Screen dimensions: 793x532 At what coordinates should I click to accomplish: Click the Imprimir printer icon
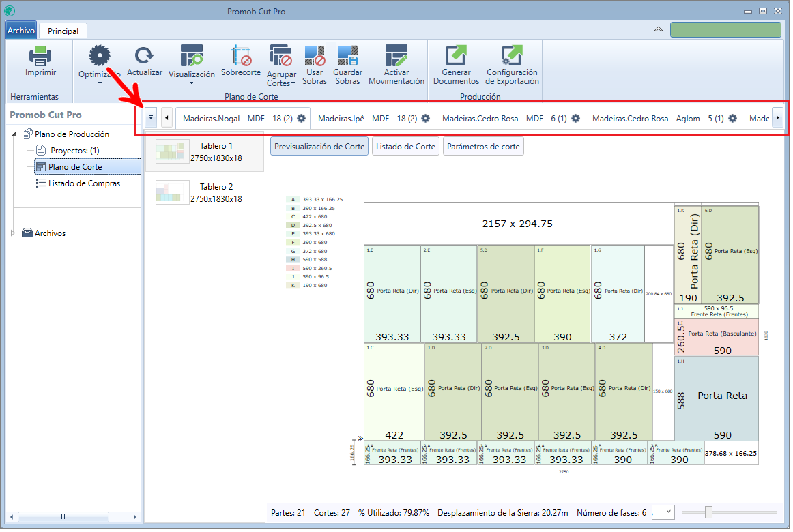point(40,55)
